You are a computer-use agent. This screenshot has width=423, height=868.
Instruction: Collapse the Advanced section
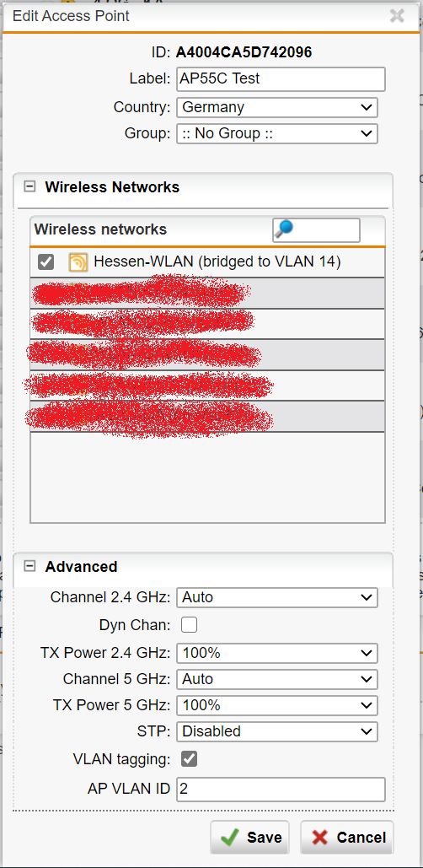tap(29, 566)
